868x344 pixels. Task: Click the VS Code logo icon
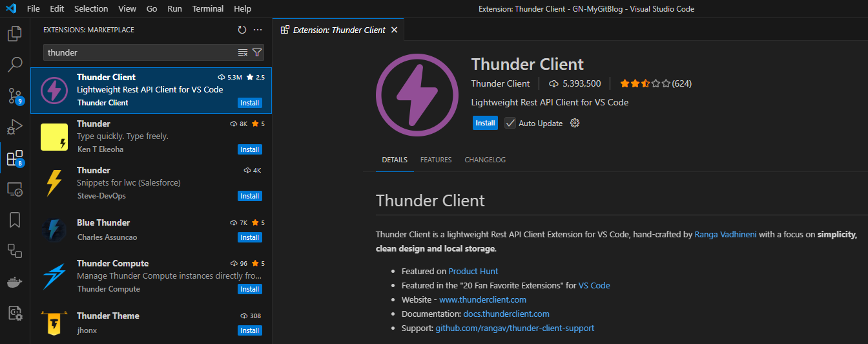tap(11, 8)
